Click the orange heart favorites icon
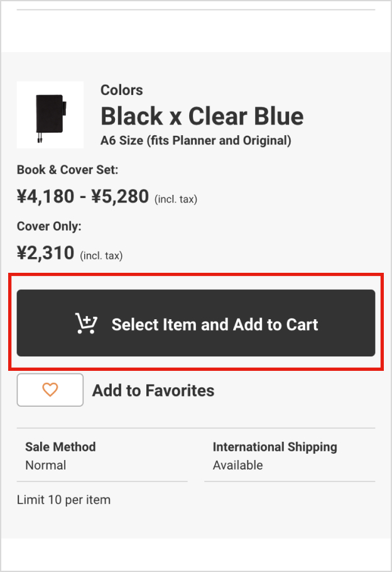This screenshot has height=572, width=392. [x=50, y=390]
